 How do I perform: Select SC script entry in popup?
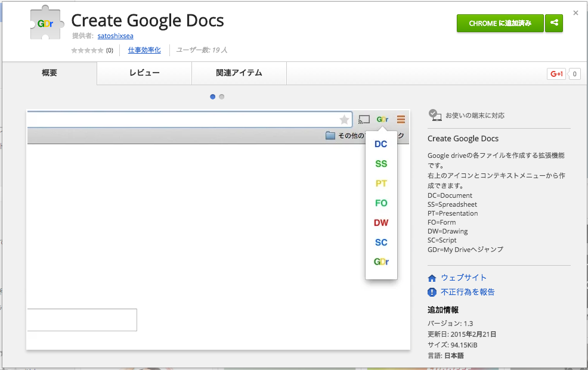tap(381, 242)
